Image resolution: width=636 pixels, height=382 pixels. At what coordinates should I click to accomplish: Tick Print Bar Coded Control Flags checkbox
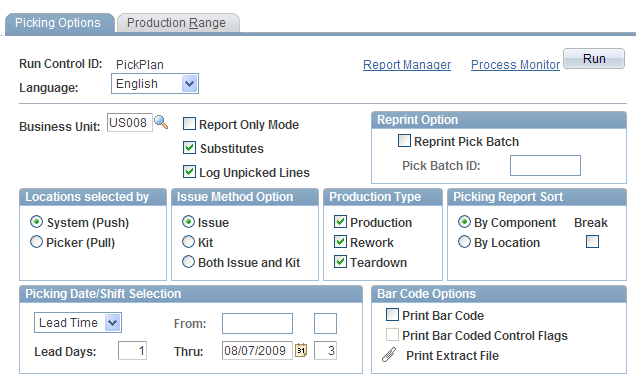click(392, 335)
